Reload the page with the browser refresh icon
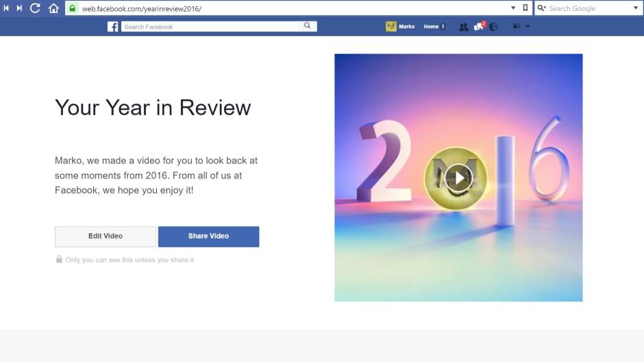Screen dimensions: 644x362 35,8
